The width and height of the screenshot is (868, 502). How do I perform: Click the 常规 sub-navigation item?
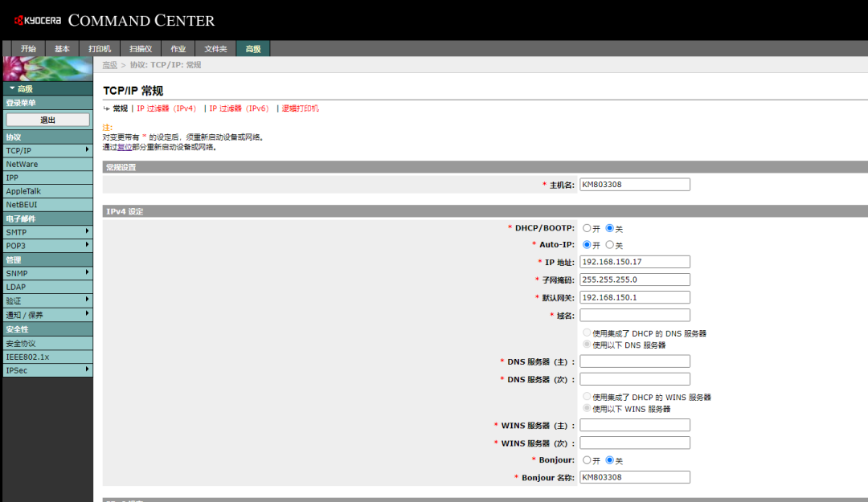120,108
